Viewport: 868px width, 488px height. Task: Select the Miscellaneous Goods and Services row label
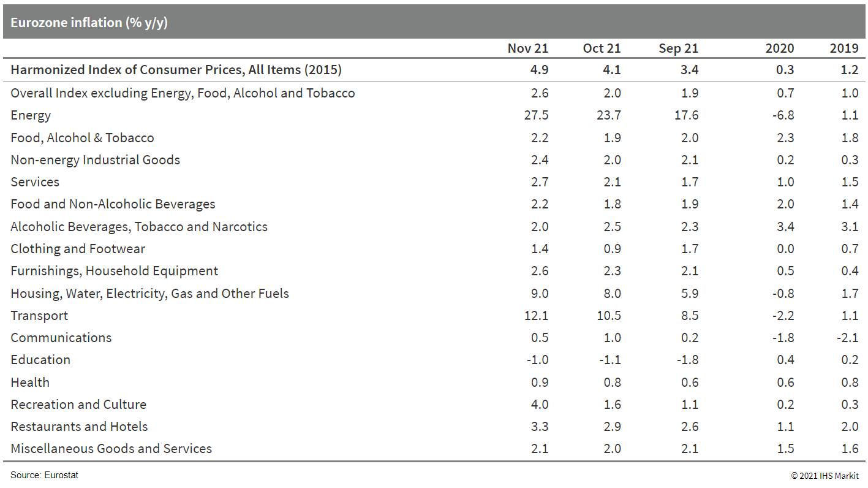pyautogui.click(x=111, y=449)
